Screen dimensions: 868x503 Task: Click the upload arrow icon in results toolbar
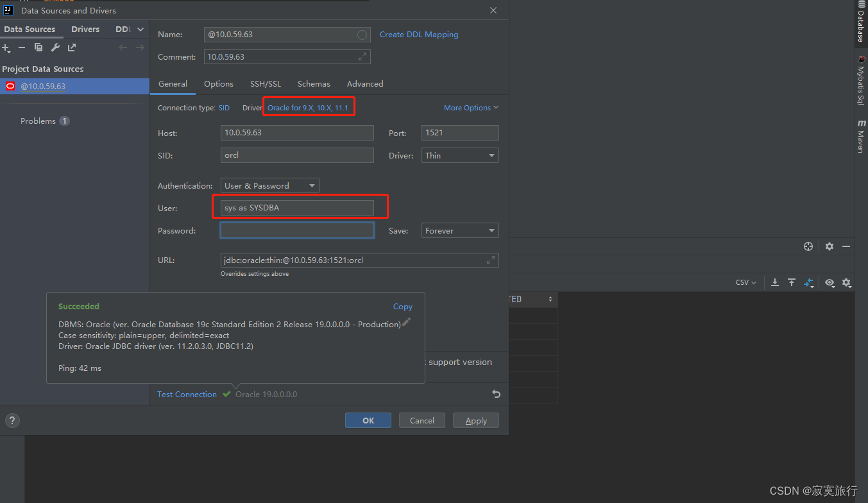pyautogui.click(x=792, y=282)
